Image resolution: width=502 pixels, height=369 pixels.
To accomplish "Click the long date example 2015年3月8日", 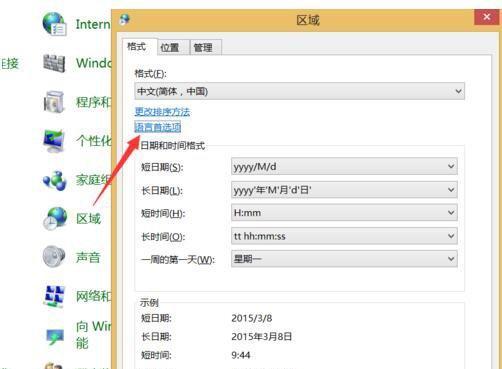I will point(262,336).
